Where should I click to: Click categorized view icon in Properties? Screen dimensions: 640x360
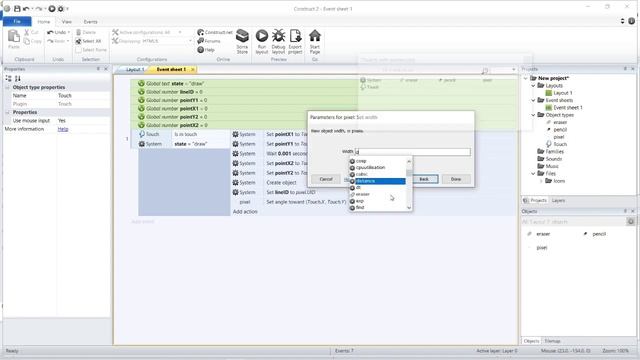[9, 78]
